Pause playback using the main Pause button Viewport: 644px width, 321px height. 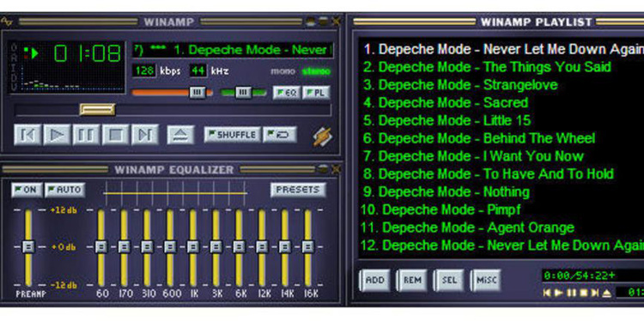pos(86,135)
